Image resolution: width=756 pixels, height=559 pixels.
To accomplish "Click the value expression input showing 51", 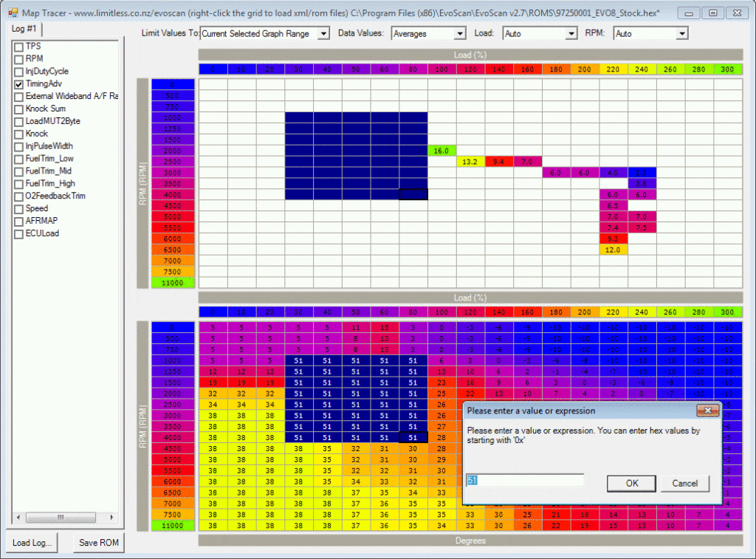I will (526, 479).
